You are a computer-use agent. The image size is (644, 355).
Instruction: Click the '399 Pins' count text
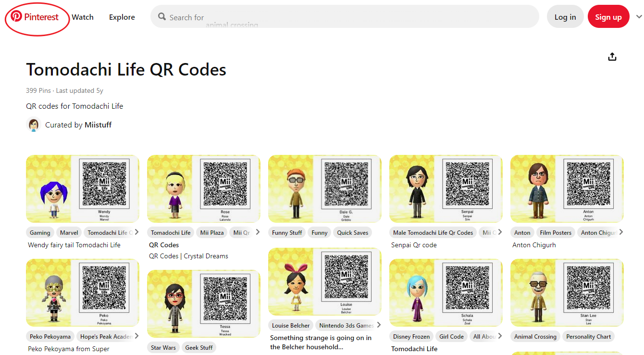coord(39,90)
